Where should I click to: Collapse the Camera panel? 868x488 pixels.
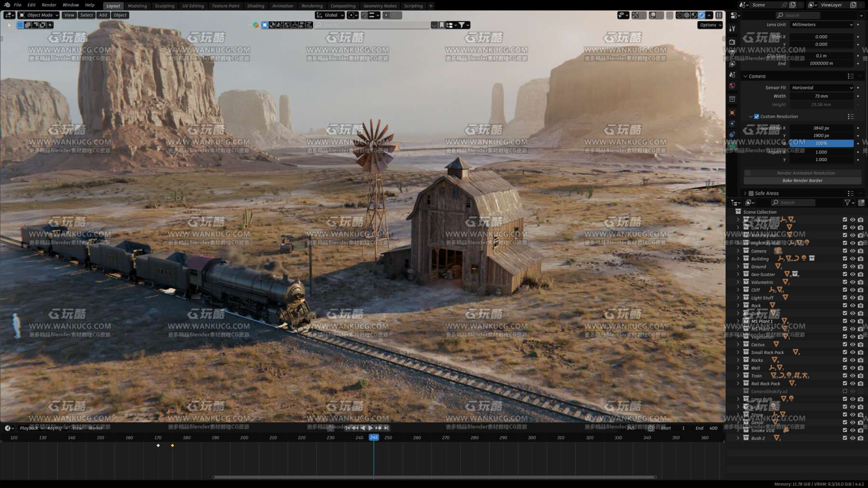coord(746,76)
